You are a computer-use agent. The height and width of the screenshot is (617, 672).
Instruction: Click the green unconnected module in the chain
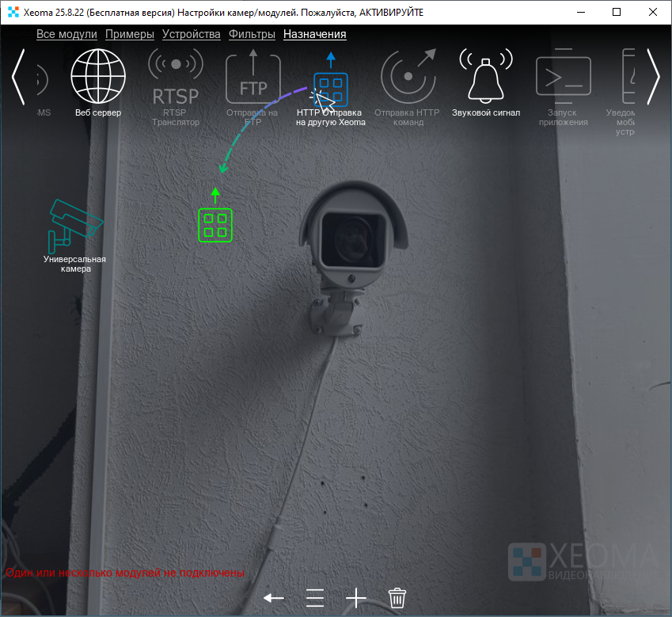point(215,224)
